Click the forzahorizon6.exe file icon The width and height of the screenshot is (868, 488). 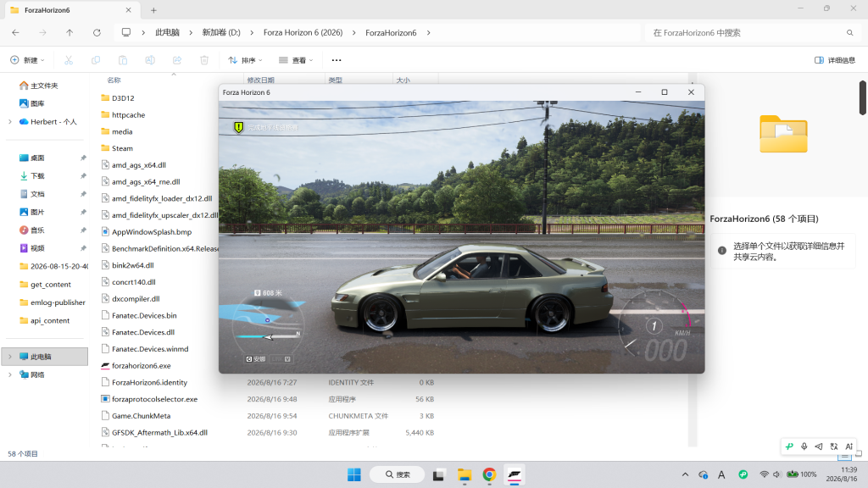pyautogui.click(x=105, y=366)
